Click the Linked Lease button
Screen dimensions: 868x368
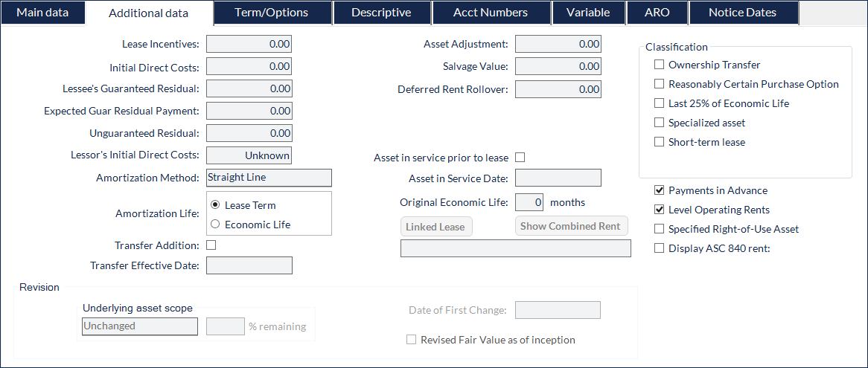[436, 227]
